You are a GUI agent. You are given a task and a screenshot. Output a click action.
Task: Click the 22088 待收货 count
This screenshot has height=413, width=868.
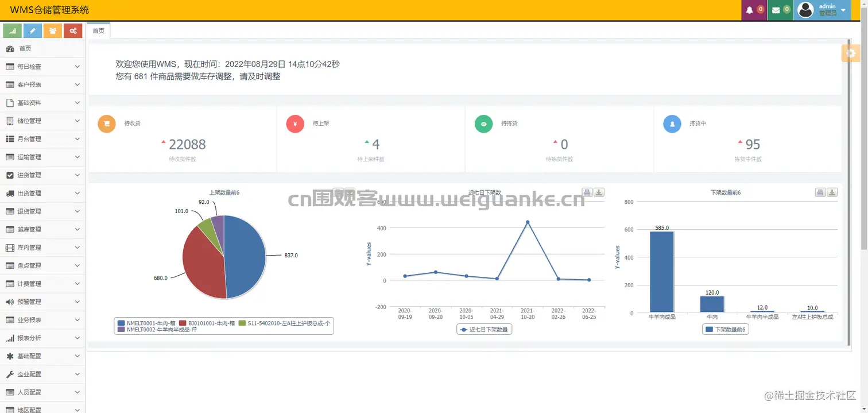coord(187,144)
